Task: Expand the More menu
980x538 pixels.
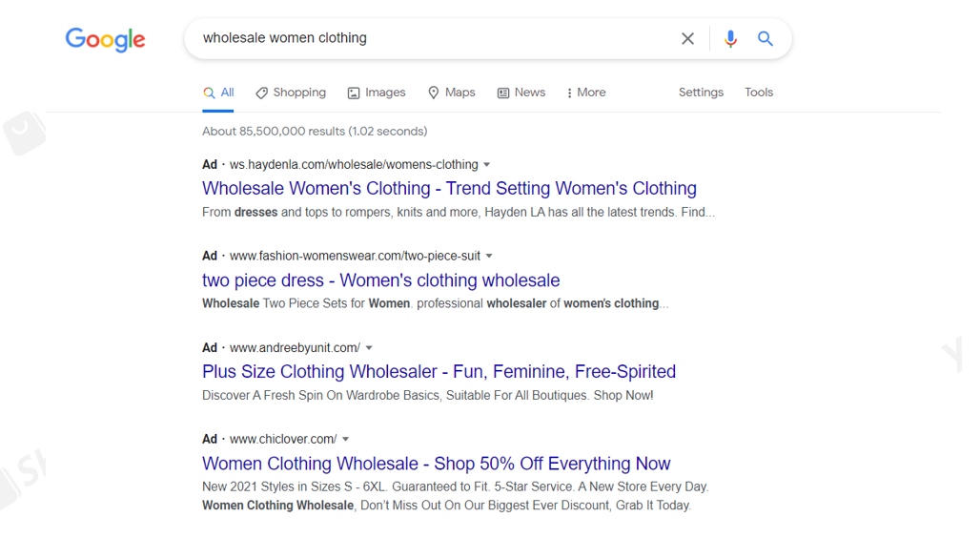Action: (x=586, y=93)
